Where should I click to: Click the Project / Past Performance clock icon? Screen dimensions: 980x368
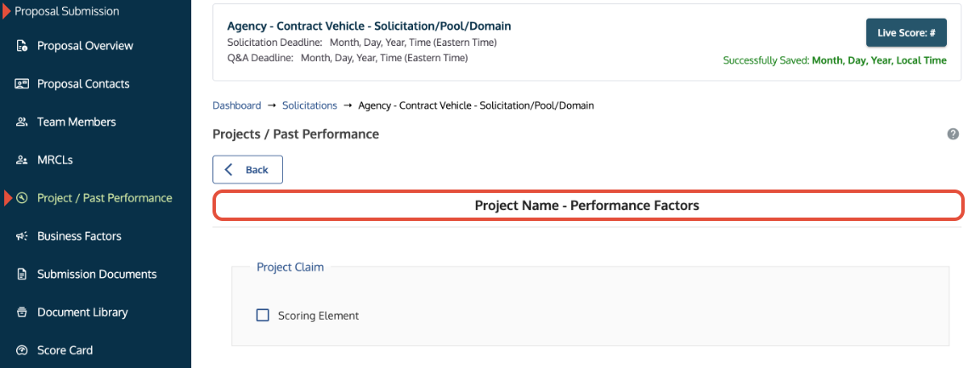(x=22, y=198)
